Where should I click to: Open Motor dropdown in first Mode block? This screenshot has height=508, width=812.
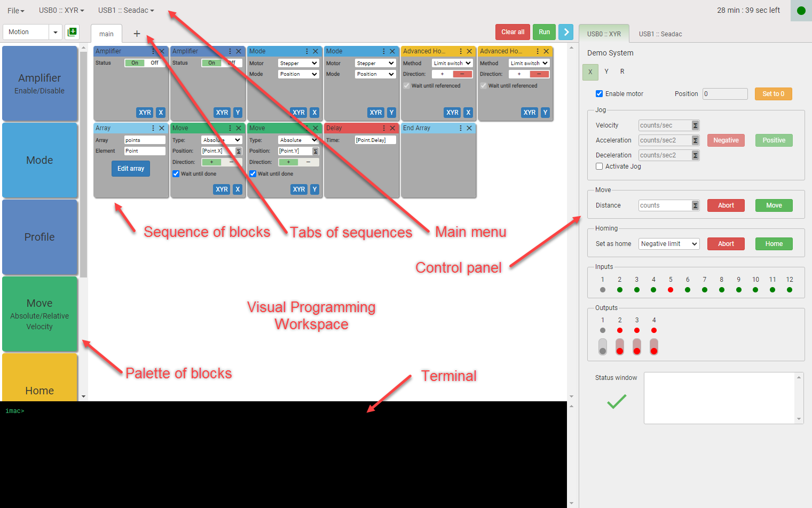pos(298,63)
